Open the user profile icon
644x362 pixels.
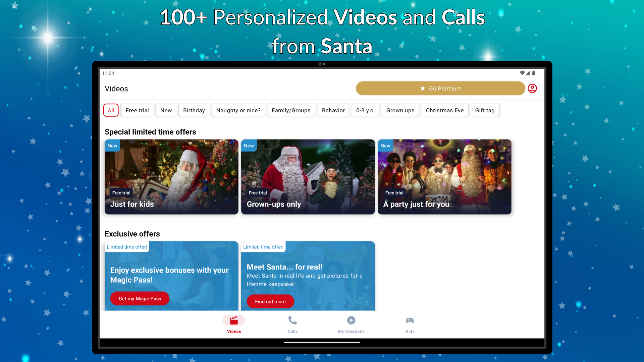[x=532, y=88]
